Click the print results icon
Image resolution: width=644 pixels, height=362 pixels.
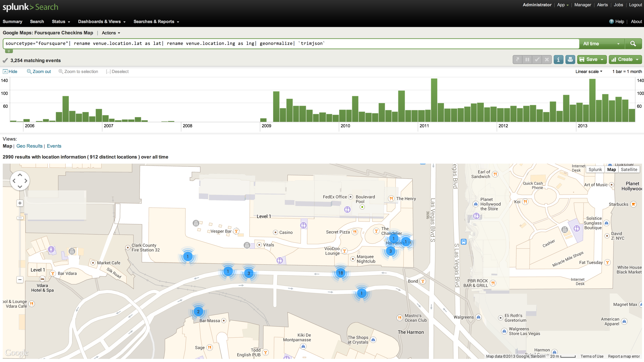tap(570, 60)
